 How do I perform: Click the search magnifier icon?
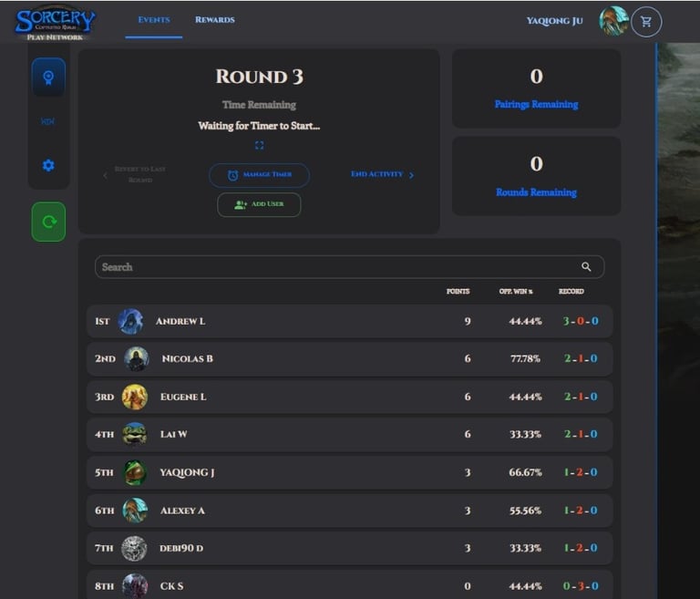[586, 266]
